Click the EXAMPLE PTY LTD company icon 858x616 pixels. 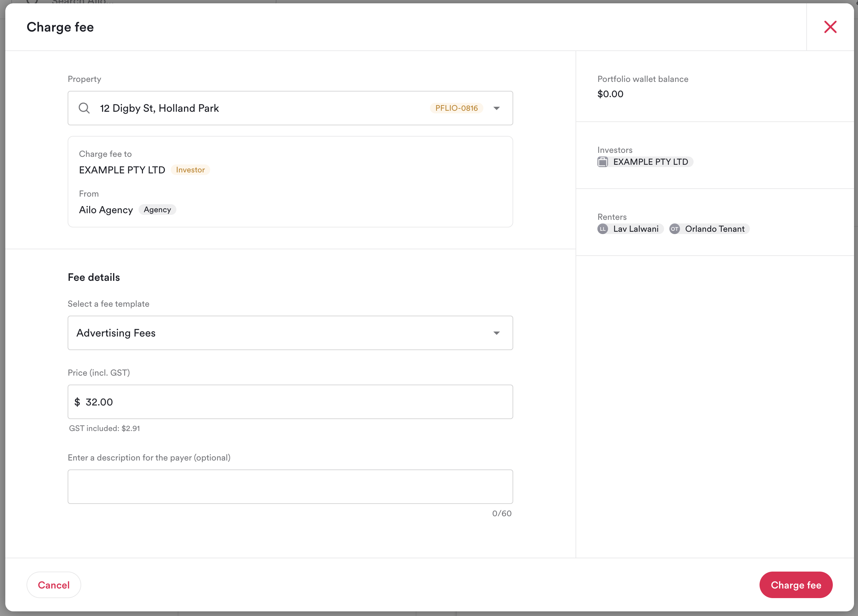click(x=603, y=162)
